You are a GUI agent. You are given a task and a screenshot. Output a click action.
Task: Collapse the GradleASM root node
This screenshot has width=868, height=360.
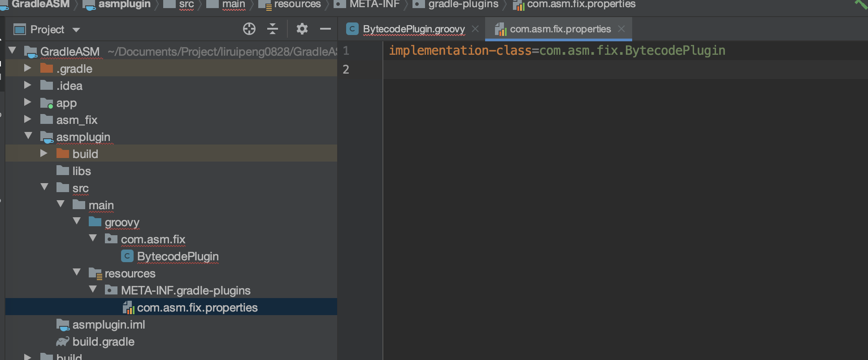click(x=13, y=51)
